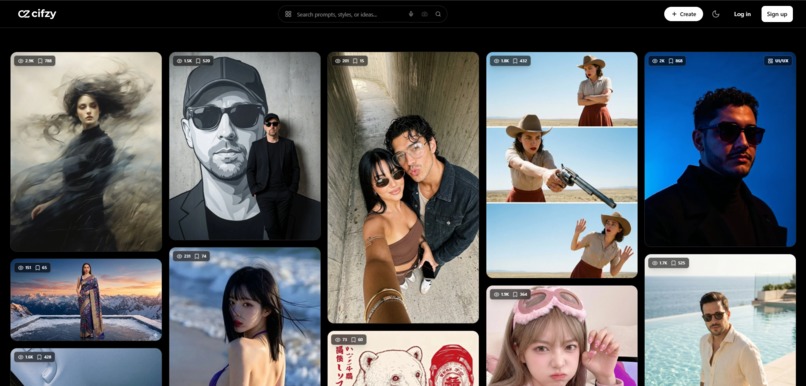The height and width of the screenshot is (386, 806).
Task: Open the blue-lit man in sunglasses portrait
Action: [720, 149]
